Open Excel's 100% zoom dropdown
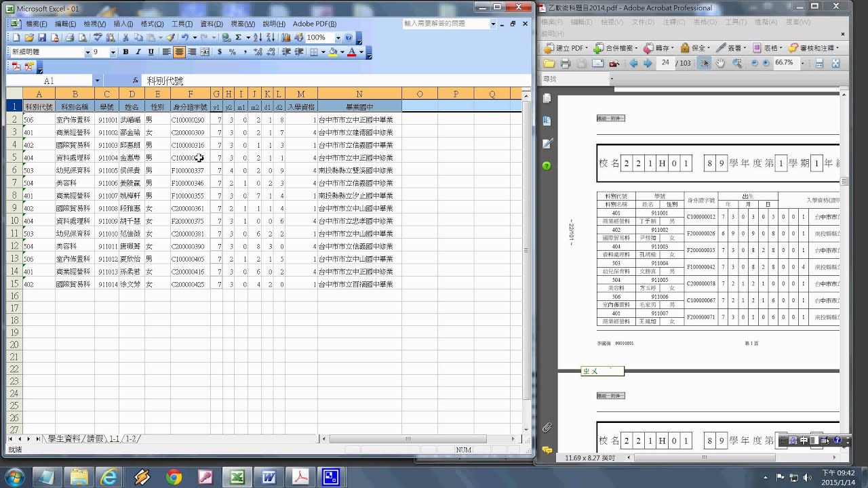Viewport: 868px width, 488px height. pyautogui.click(x=338, y=38)
